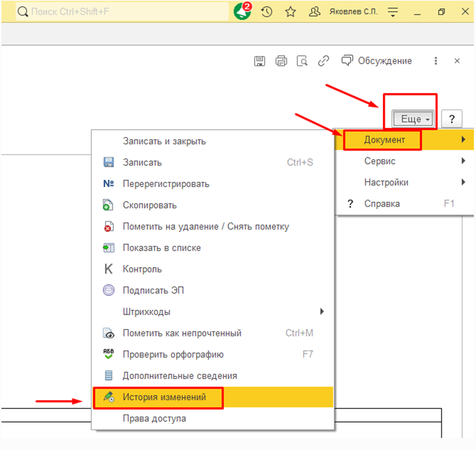Screen dimensions: 476x450
Task: Open notifications bell with badge 2
Action: tap(242, 11)
